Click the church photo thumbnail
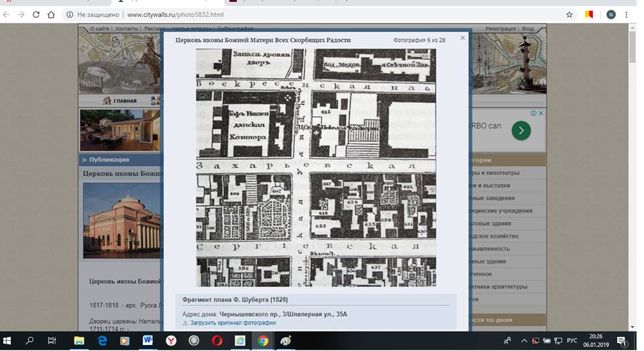 121,221
